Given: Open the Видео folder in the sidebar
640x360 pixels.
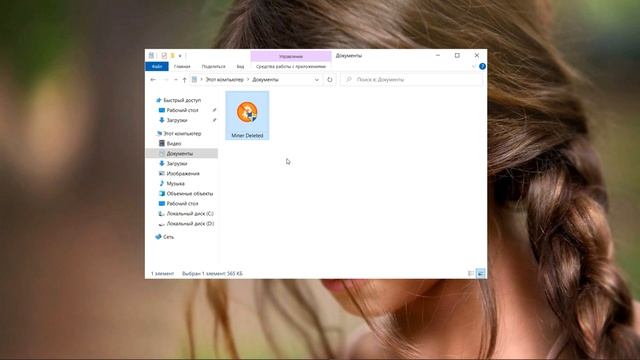Looking at the screenshot, I should pyautogui.click(x=173, y=143).
